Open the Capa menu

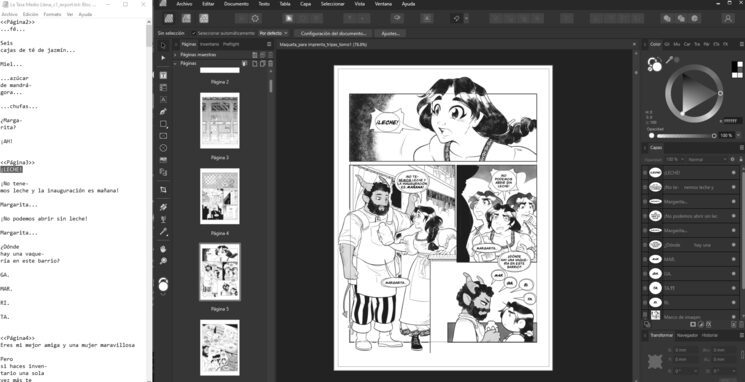(306, 4)
